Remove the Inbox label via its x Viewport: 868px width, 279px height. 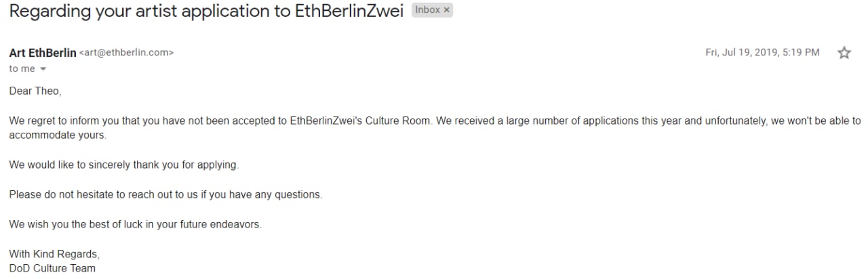point(447,10)
